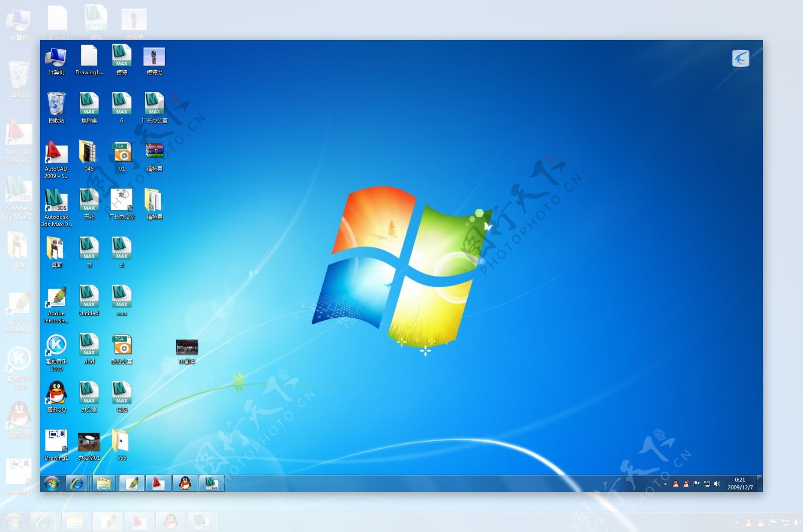Select the 01 TGA image file
803x532 pixels.
121,156
